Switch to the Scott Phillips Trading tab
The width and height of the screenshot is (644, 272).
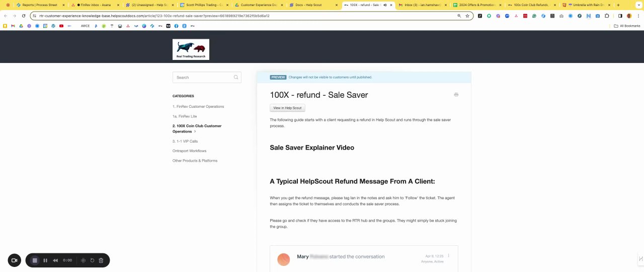tap(204, 5)
